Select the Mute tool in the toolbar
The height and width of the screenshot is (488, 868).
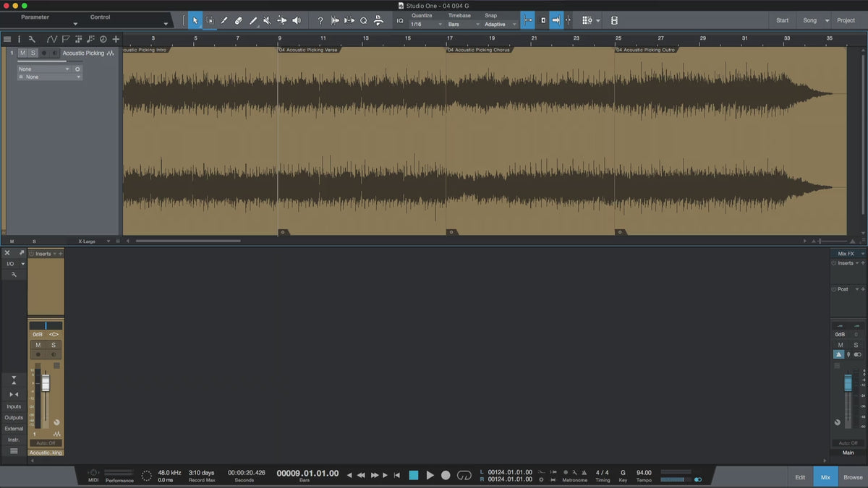point(267,21)
